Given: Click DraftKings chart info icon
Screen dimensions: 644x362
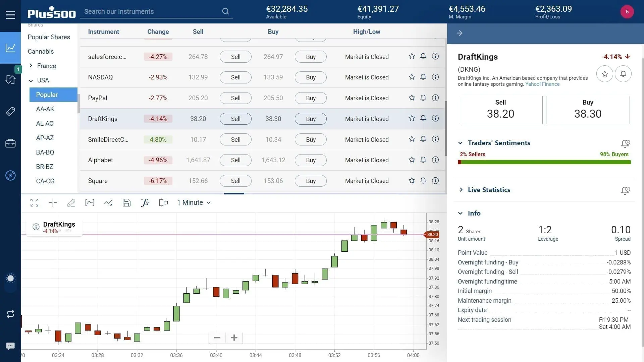Looking at the screenshot, I should (x=36, y=227).
